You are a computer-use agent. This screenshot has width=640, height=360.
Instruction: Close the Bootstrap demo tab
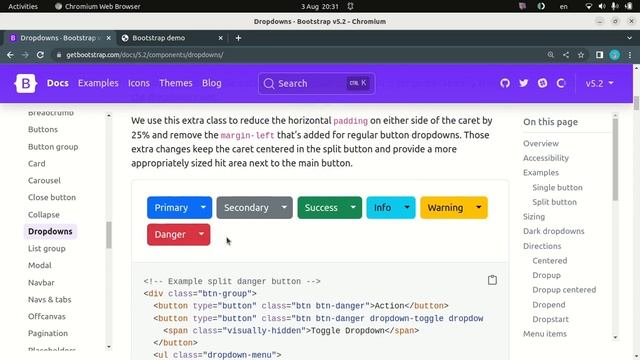(220, 38)
